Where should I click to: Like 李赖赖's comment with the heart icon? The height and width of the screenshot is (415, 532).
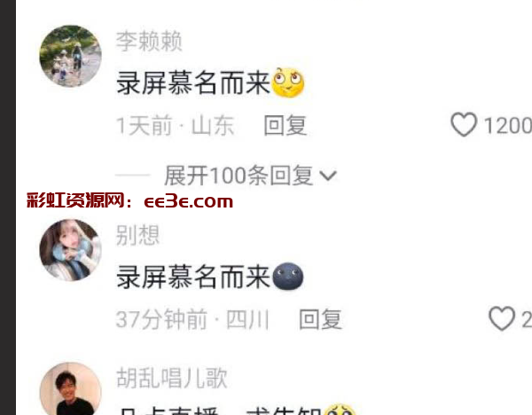click(x=464, y=124)
